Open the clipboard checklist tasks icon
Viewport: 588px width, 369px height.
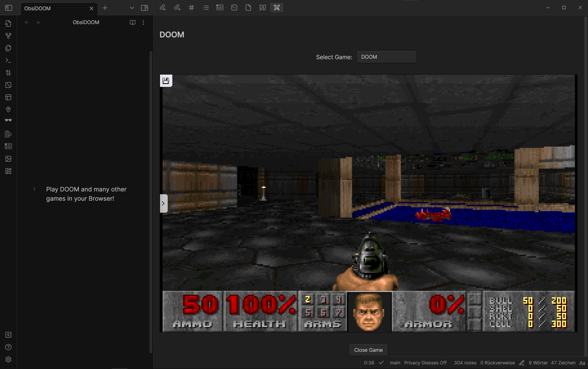(x=8, y=134)
